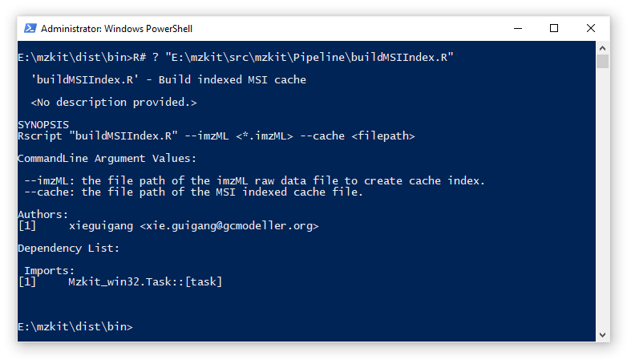Maximize the PowerShell window
This screenshot has height=364, width=631.
click(x=554, y=28)
